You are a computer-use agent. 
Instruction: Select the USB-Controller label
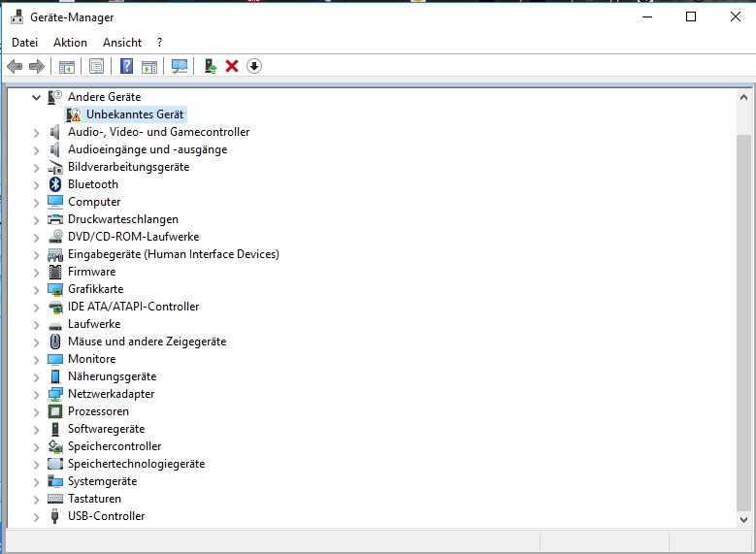pos(107,516)
